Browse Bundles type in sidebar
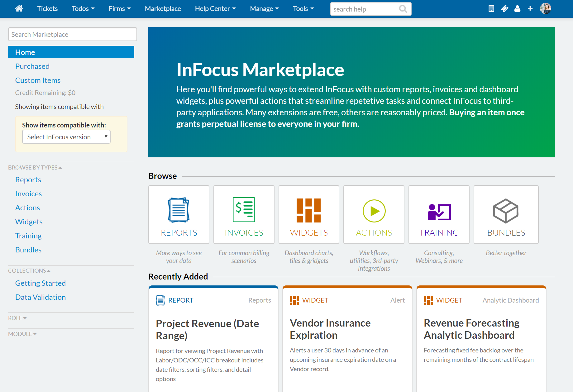 28,250
